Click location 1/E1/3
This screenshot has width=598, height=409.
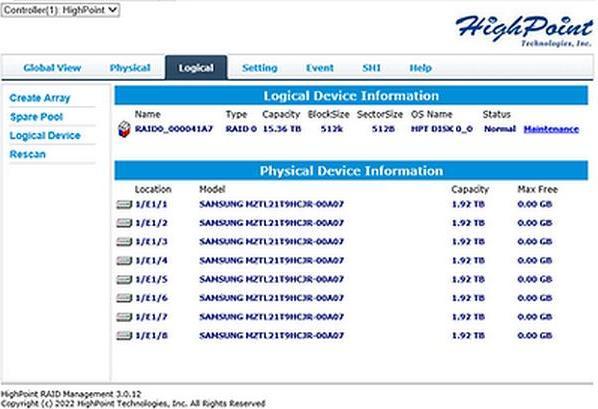151,242
